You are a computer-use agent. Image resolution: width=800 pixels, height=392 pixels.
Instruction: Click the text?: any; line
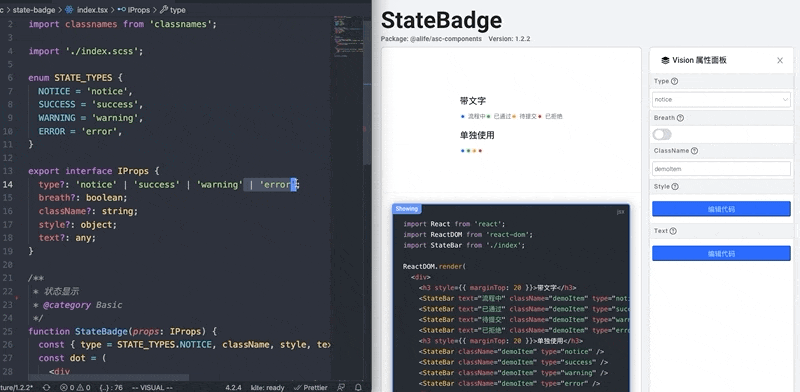67,238
